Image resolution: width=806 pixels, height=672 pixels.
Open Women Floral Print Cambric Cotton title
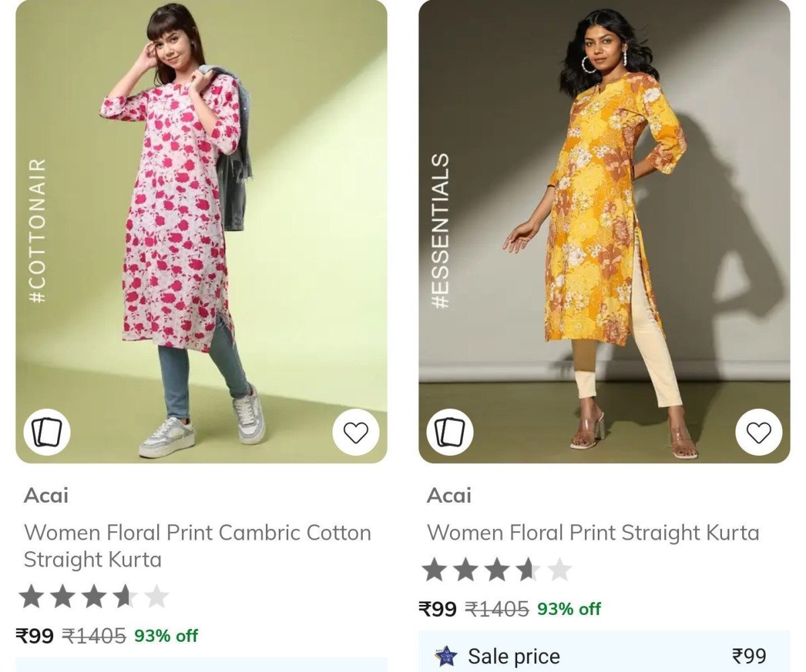point(197,545)
